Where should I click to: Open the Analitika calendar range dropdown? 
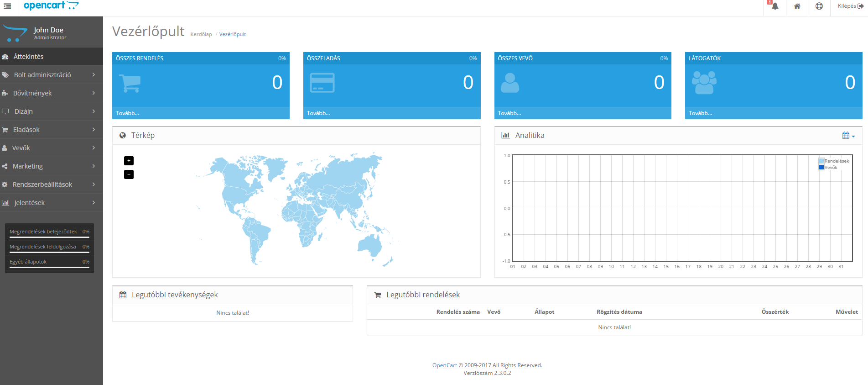pyautogui.click(x=848, y=136)
